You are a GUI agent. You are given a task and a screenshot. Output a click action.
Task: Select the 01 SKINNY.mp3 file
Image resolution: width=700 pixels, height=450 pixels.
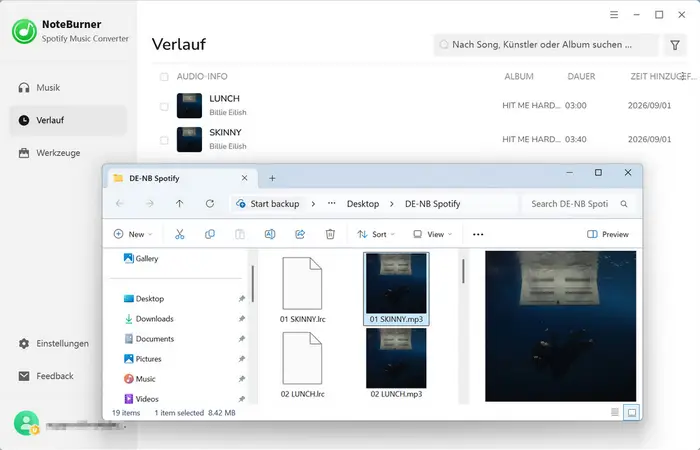pos(396,289)
